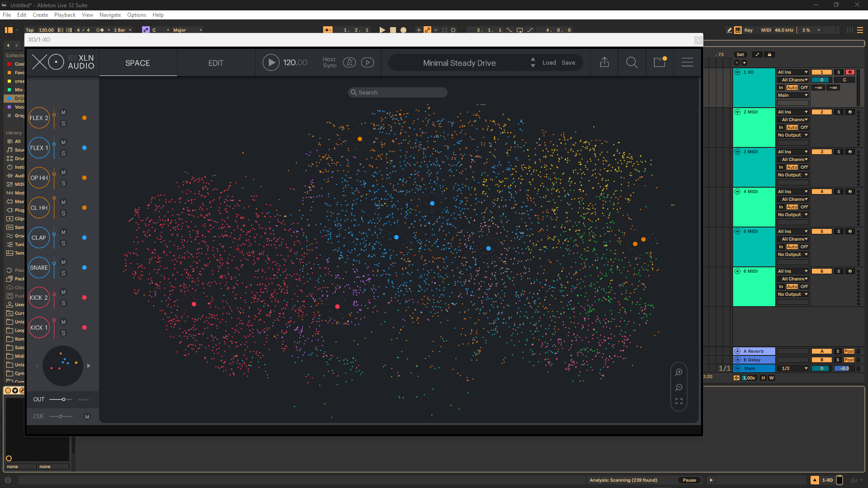Select the KICK 1 sample slot
The width and height of the screenshot is (868, 488).
coord(39,327)
